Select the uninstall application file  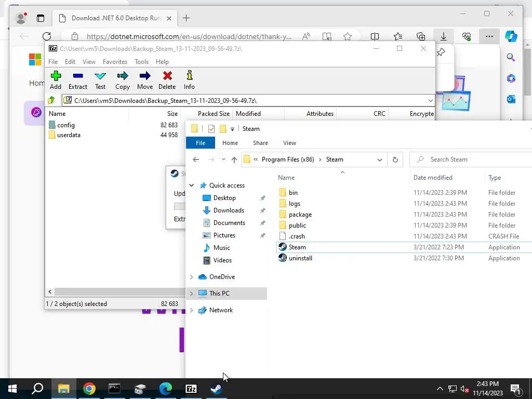point(300,258)
